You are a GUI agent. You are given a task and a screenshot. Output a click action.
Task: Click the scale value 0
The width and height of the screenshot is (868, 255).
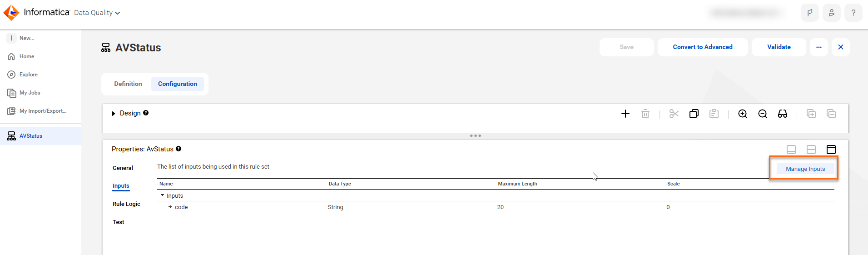pyautogui.click(x=668, y=207)
